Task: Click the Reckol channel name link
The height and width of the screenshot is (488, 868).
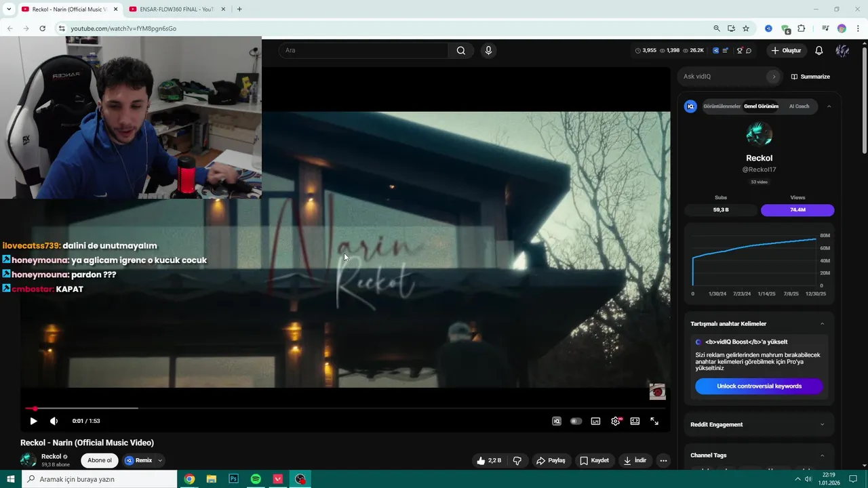Action: [52, 456]
